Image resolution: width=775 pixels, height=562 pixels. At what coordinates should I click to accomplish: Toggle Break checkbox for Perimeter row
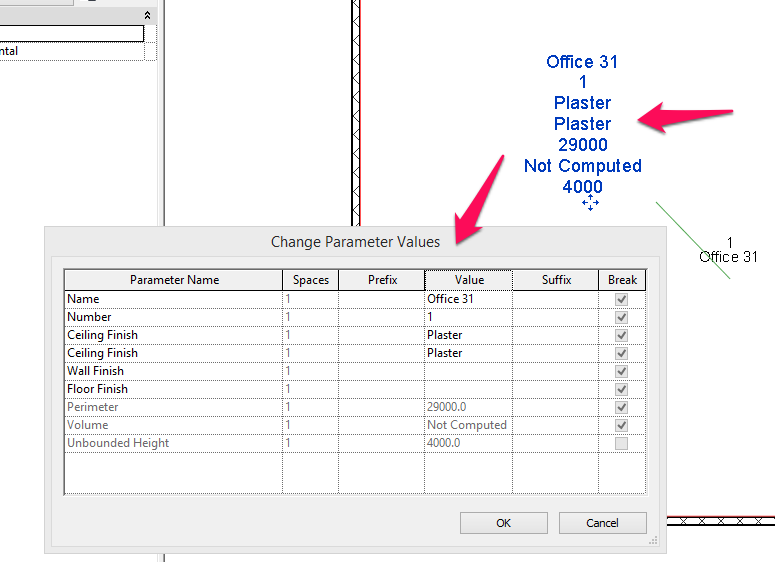(x=621, y=407)
